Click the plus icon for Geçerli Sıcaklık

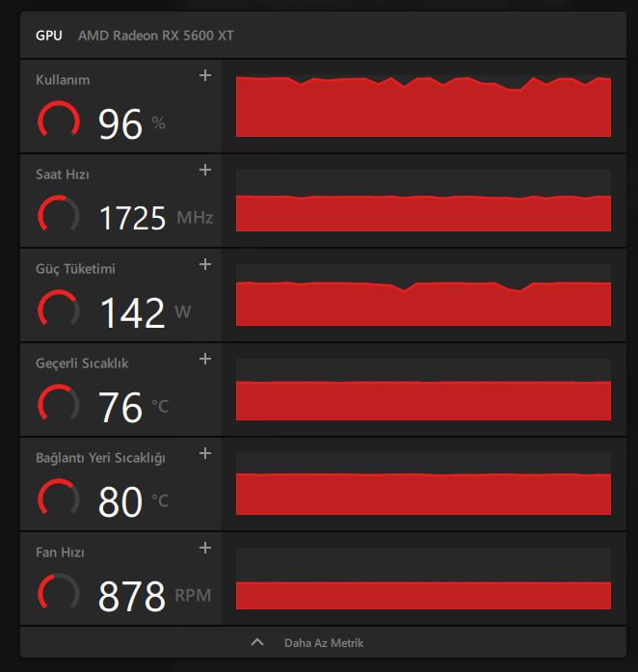(204, 360)
